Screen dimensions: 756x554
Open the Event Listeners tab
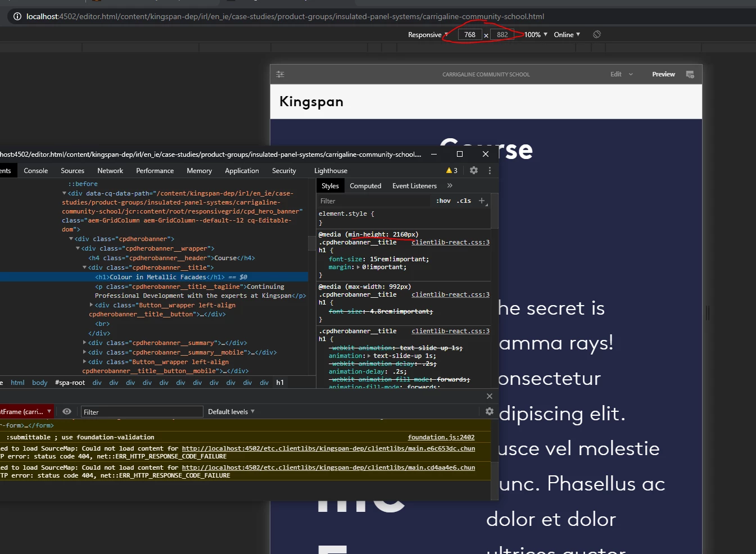415,185
